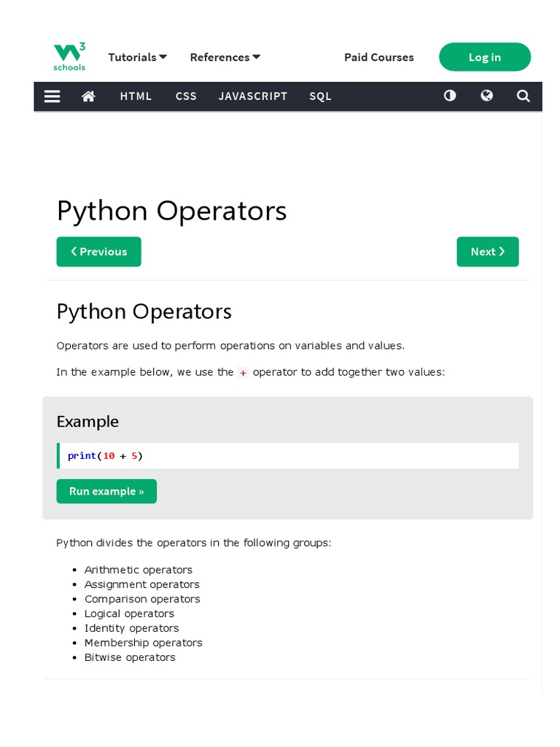This screenshot has width=560, height=747.
Task: Click the W3Schools logo
Action: pos(69,57)
